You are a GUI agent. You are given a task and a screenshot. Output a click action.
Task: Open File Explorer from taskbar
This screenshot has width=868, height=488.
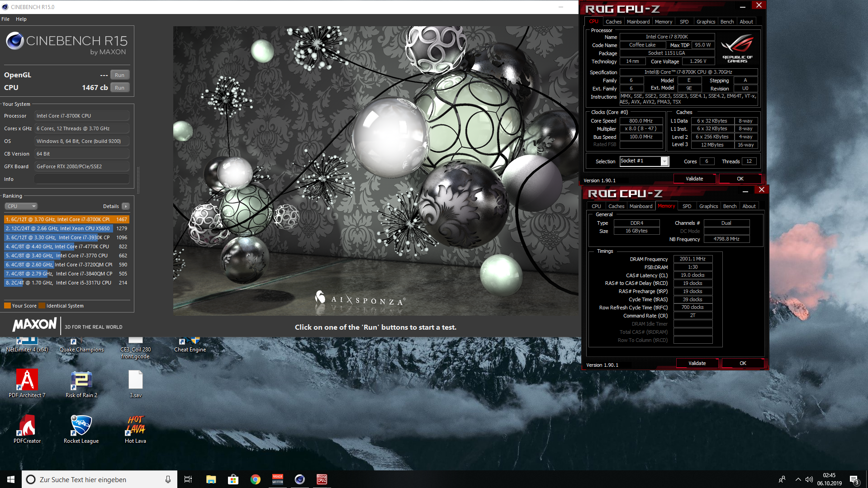[x=211, y=479]
